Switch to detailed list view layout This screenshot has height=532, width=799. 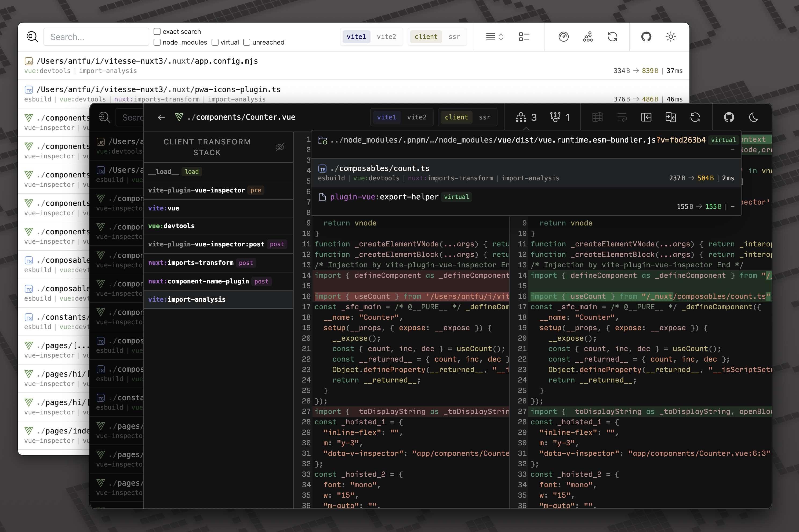point(524,37)
